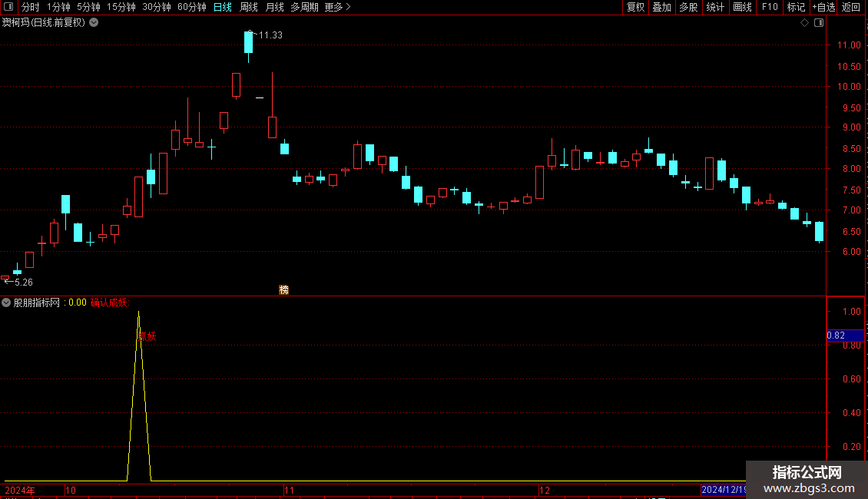Click the 标记 mark button
The width and height of the screenshot is (868, 499).
coord(796,7)
